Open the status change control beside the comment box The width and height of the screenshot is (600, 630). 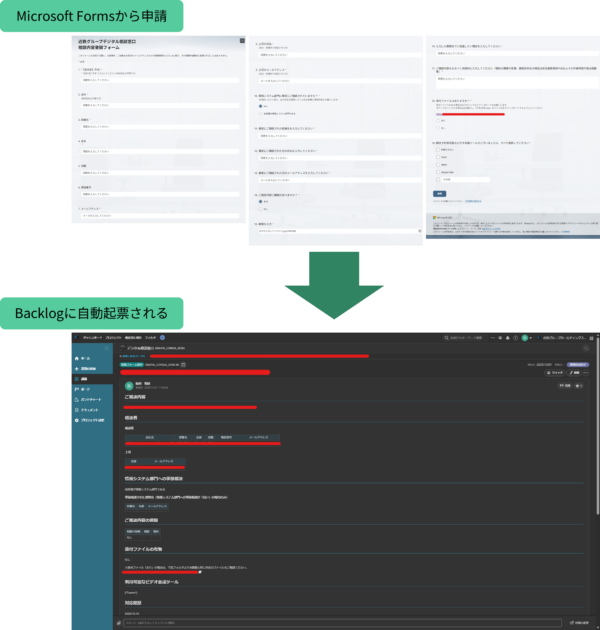(579, 623)
